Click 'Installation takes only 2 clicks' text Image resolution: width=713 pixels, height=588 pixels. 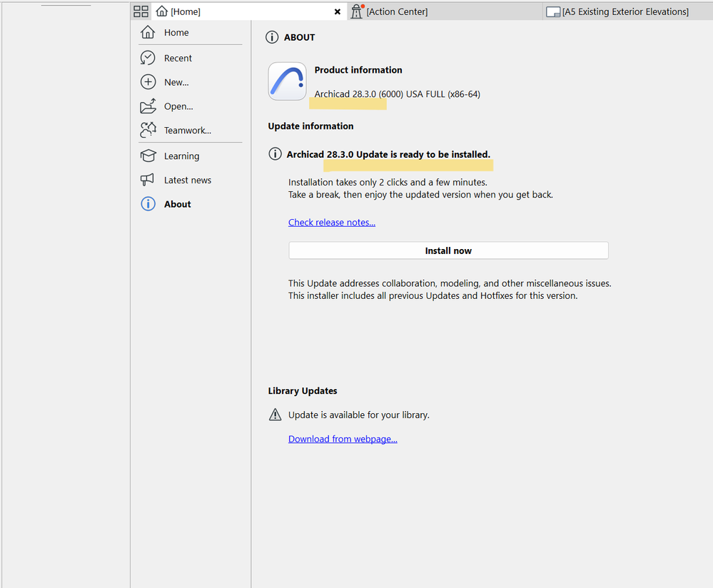click(x=388, y=183)
